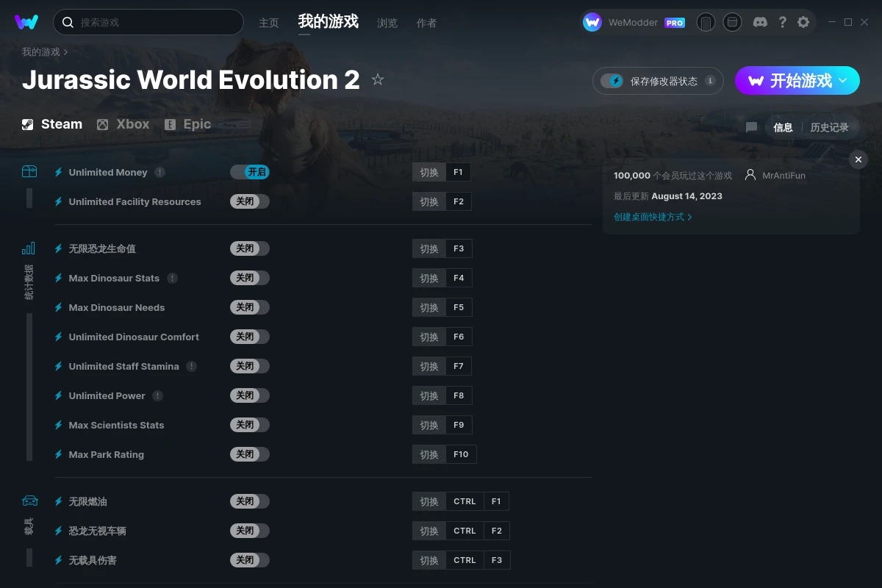Open the help question mark icon

click(x=783, y=22)
